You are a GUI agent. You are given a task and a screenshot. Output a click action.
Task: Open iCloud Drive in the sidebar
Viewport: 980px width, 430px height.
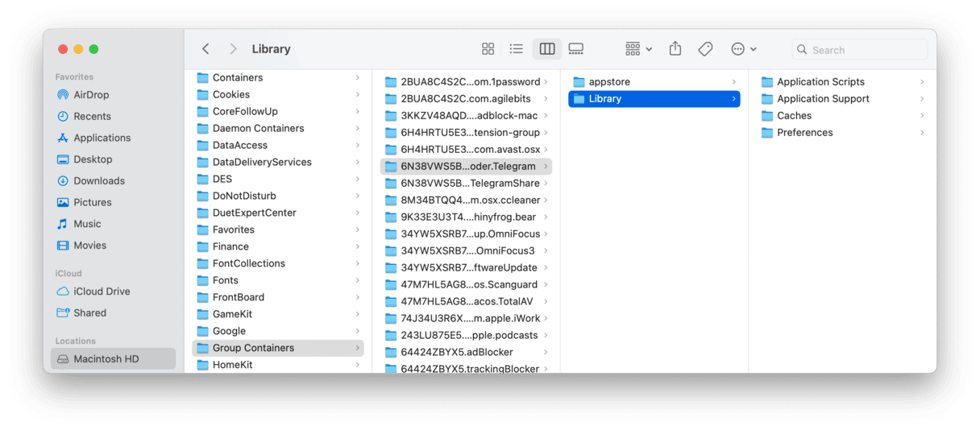[114, 291]
